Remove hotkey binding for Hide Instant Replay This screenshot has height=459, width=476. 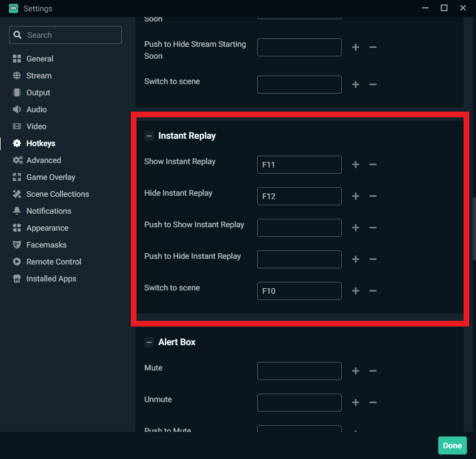[373, 196]
